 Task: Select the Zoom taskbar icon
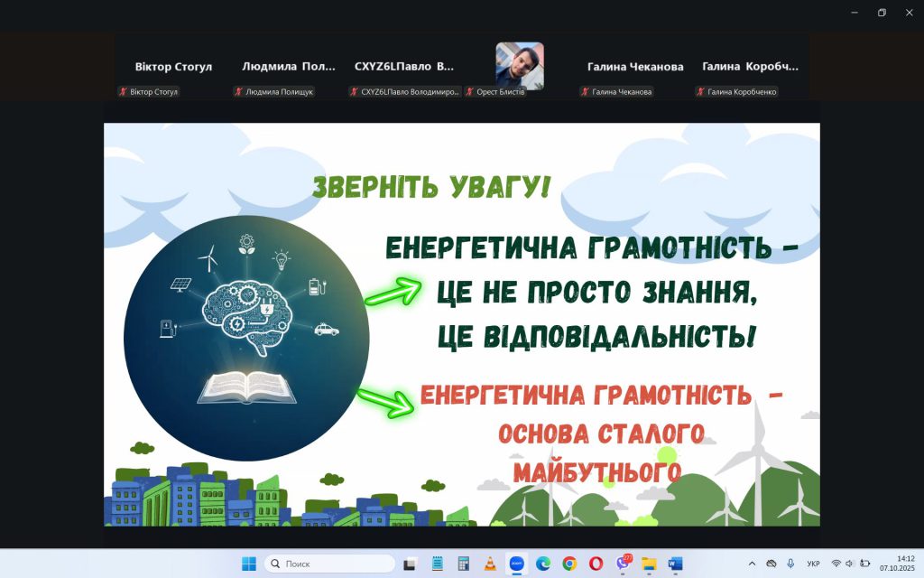(516, 564)
